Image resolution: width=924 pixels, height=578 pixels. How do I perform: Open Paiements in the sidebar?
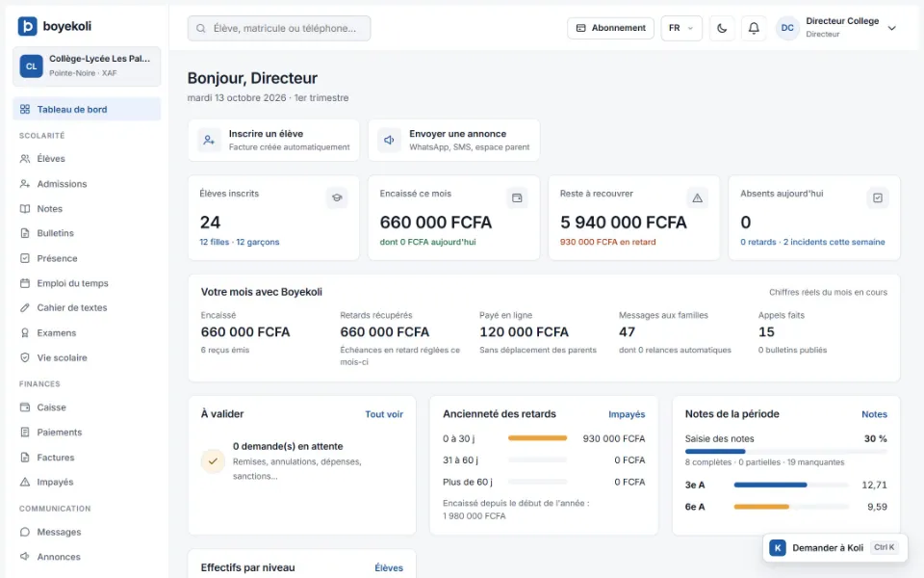tap(87, 433)
